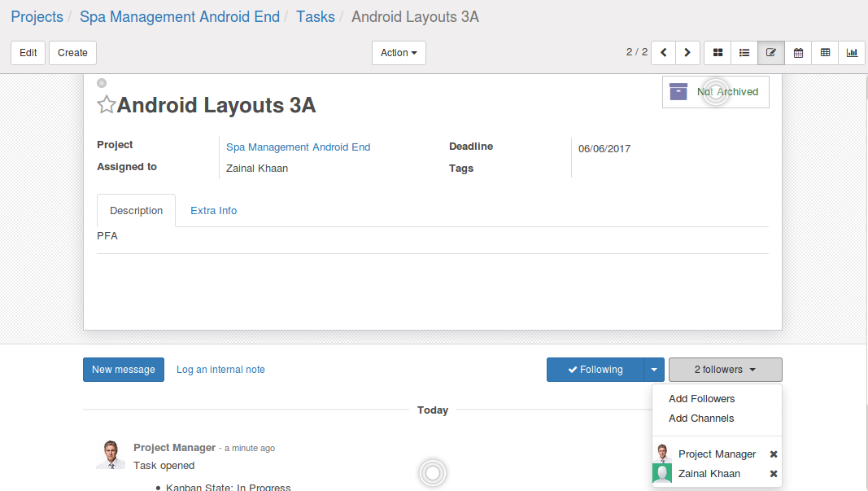Open the Graph view

[852, 53]
